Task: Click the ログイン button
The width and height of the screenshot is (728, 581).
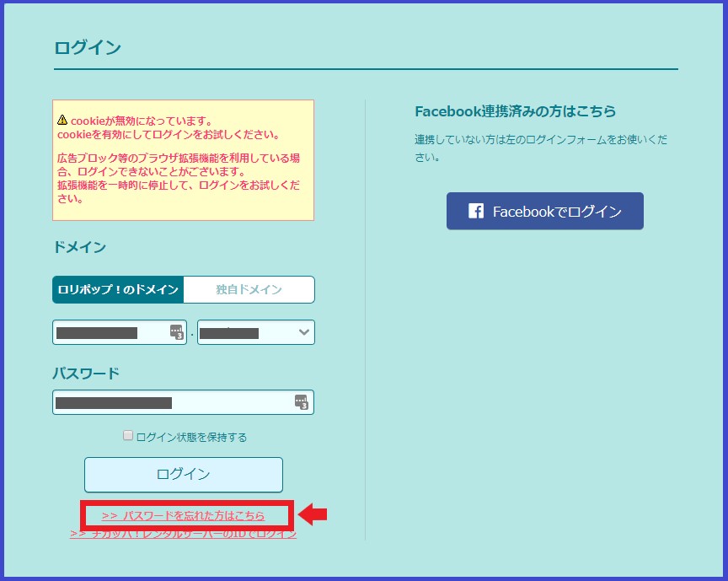Action: coord(184,475)
